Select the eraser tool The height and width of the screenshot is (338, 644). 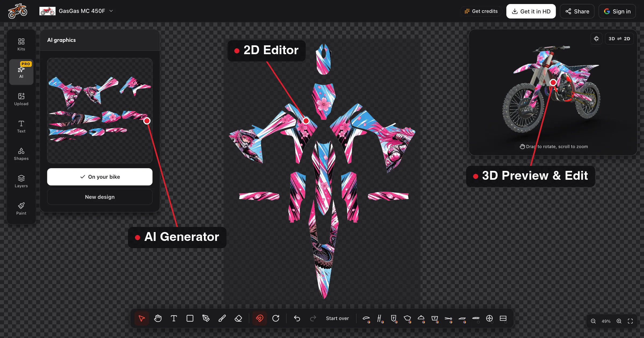[238, 318]
